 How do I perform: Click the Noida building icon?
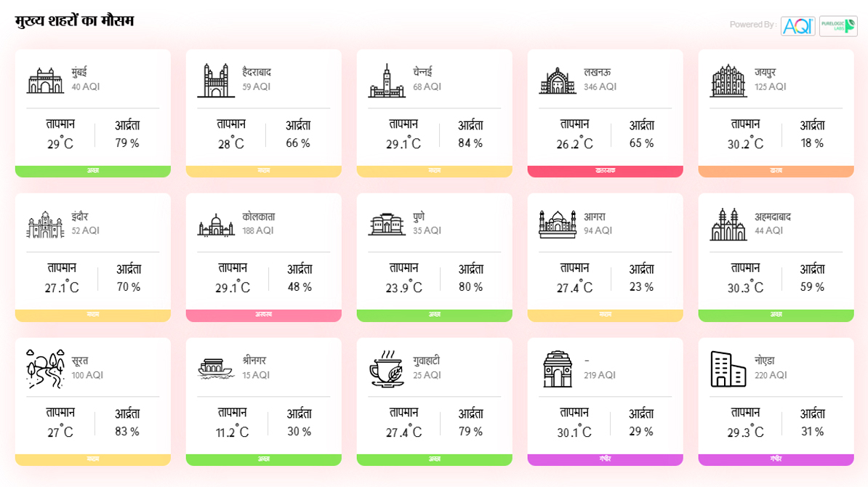[x=728, y=369]
